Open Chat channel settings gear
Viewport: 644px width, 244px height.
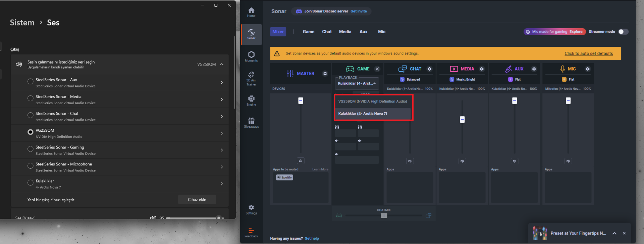click(429, 69)
